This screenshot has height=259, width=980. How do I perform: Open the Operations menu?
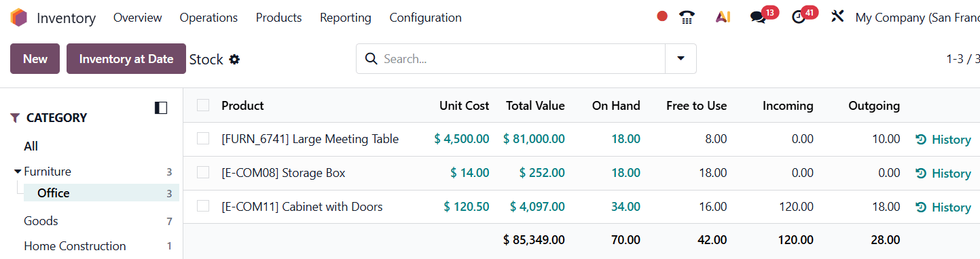pos(208,18)
